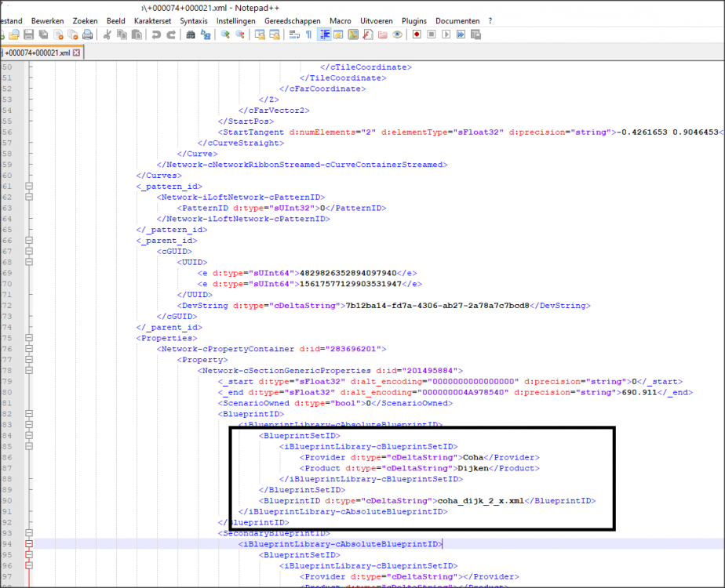The height and width of the screenshot is (588, 725).
Task: Click the Zoom in magnifier icon
Action: point(225,34)
